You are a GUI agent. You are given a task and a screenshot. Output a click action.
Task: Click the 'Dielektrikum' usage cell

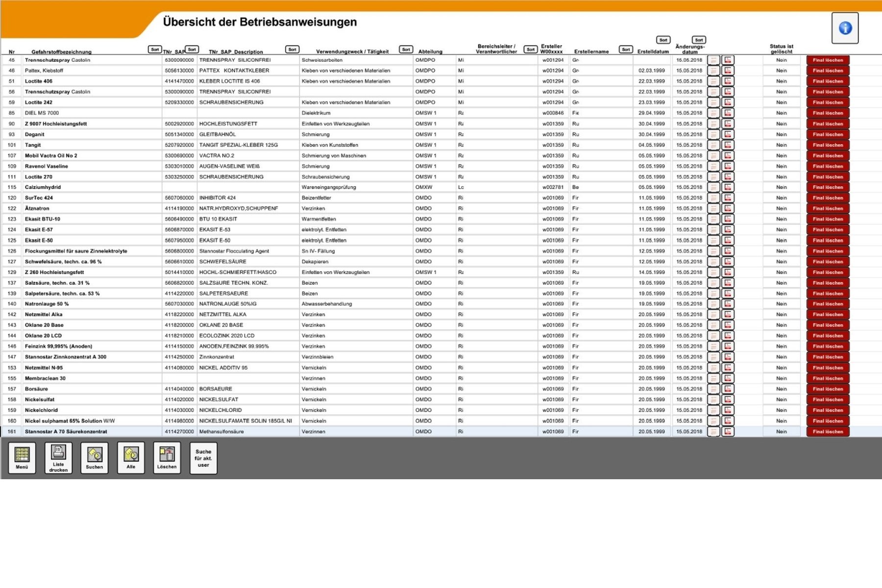[356, 113]
